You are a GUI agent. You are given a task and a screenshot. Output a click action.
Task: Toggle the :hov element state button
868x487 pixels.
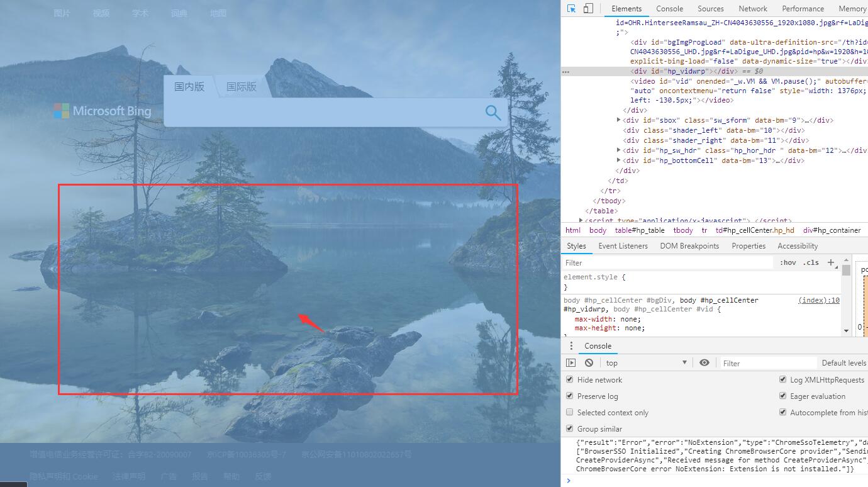coord(787,262)
